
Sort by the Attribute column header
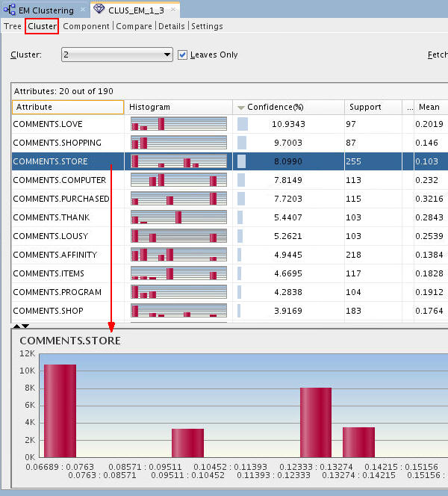(68, 107)
